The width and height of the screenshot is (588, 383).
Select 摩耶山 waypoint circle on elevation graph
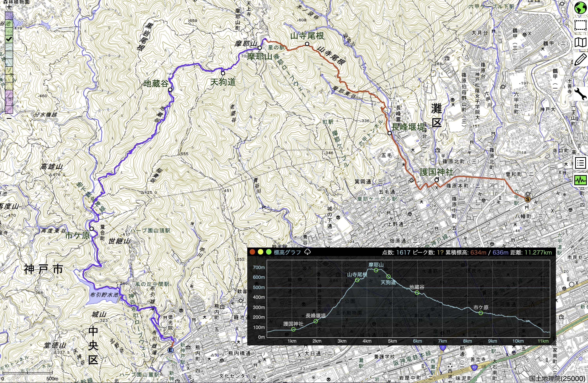(376, 270)
